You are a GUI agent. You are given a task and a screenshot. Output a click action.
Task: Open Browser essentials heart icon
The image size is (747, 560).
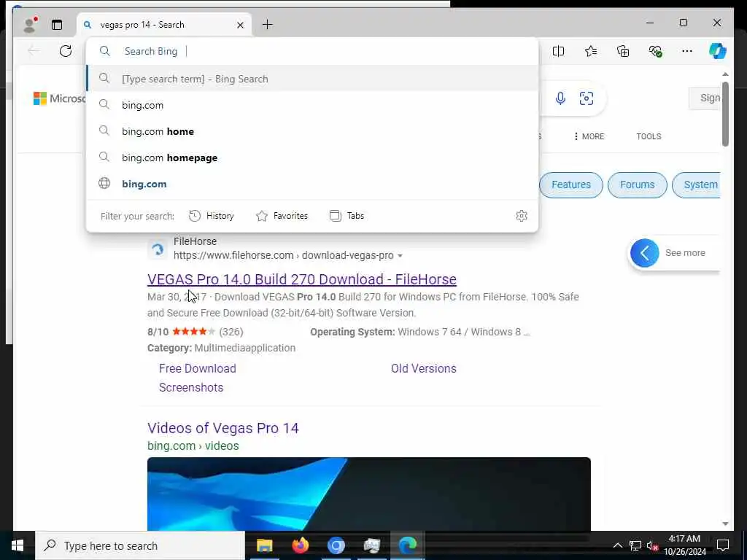(x=656, y=51)
